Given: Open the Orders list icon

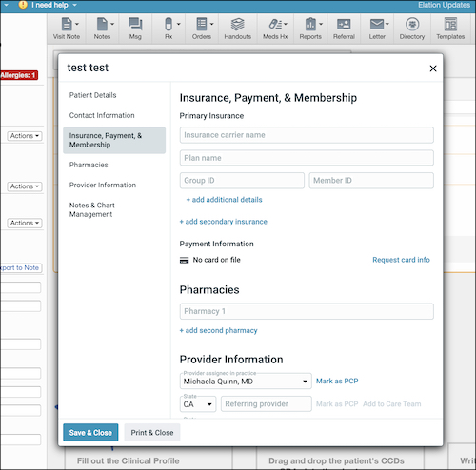Looking at the screenshot, I should [x=202, y=24].
